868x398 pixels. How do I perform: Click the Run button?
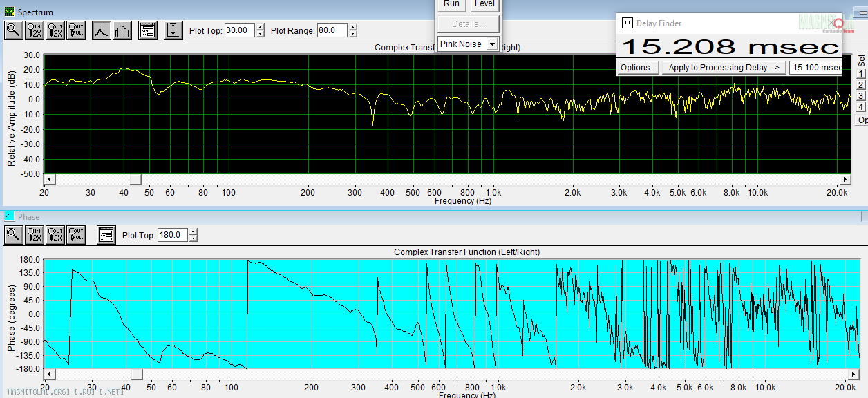coord(451,4)
